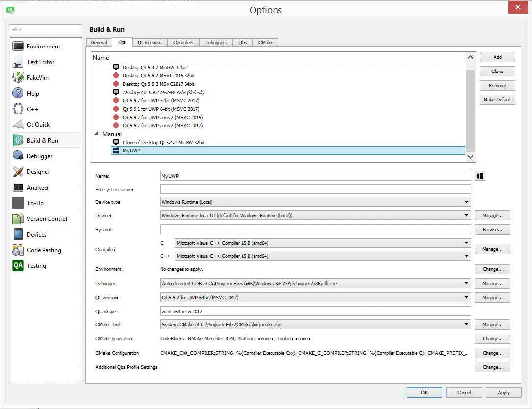The width and height of the screenshot is (532, 409).
Task: Switch to the Compilers tab
Action: [x=183, y=43]
